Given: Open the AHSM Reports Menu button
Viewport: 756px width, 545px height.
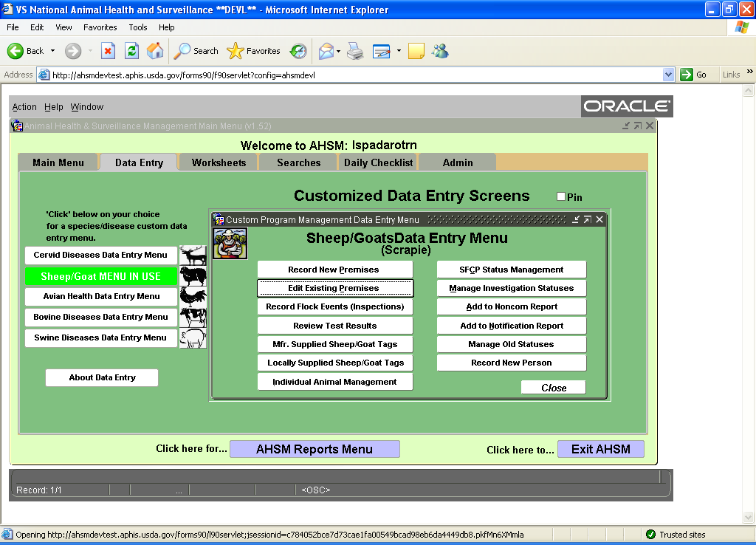Looking at the screenshot, I should [x=315, y=449].
